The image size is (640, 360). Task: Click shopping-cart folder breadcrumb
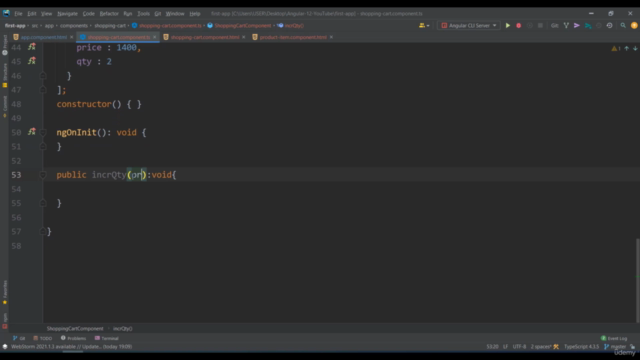pyautogui.click(x=110, y=25)
